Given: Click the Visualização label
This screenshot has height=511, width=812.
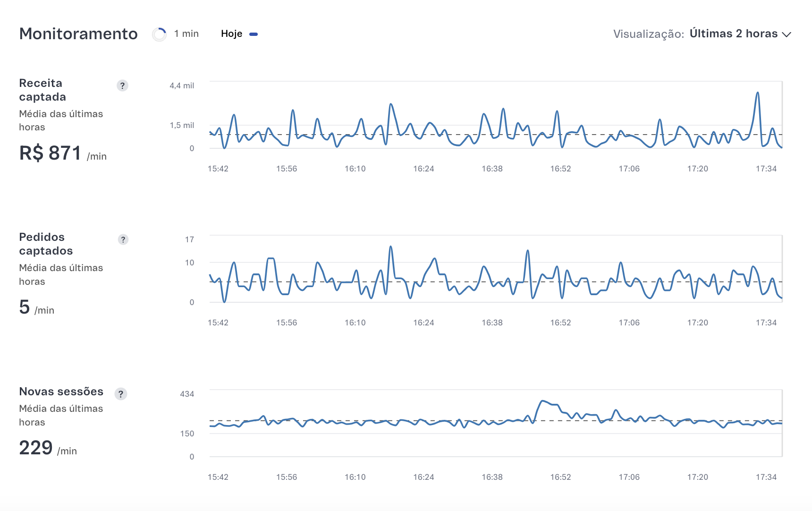Looking at the screenshot, I should [x=648, y=34].
